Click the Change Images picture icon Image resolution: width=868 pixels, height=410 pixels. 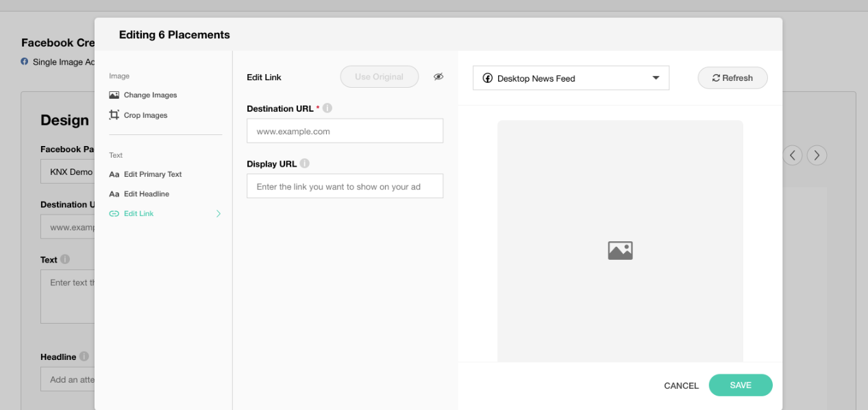[x=114, y=95]
